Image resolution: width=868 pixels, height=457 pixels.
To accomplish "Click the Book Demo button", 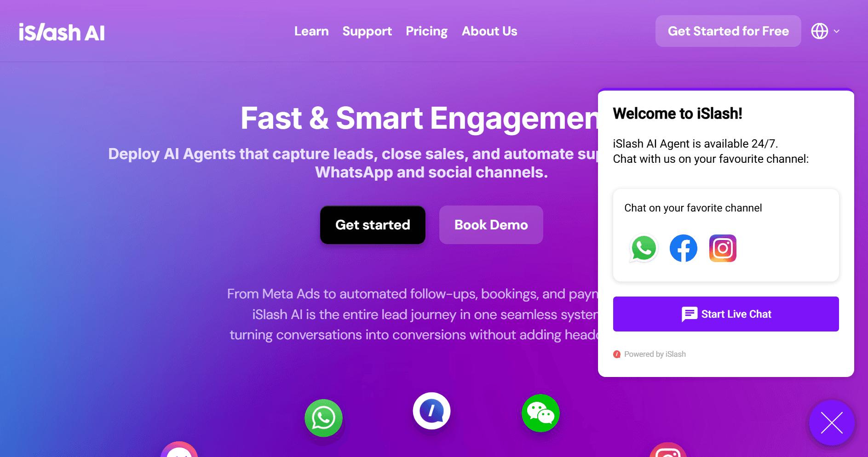I will 491,225.
